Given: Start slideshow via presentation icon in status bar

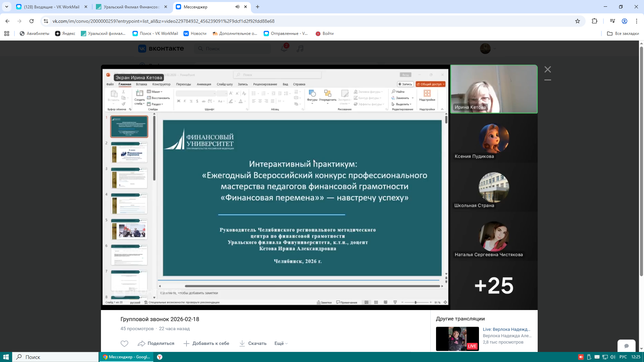Looking at the screenshot, I should (x=395, y=302).
